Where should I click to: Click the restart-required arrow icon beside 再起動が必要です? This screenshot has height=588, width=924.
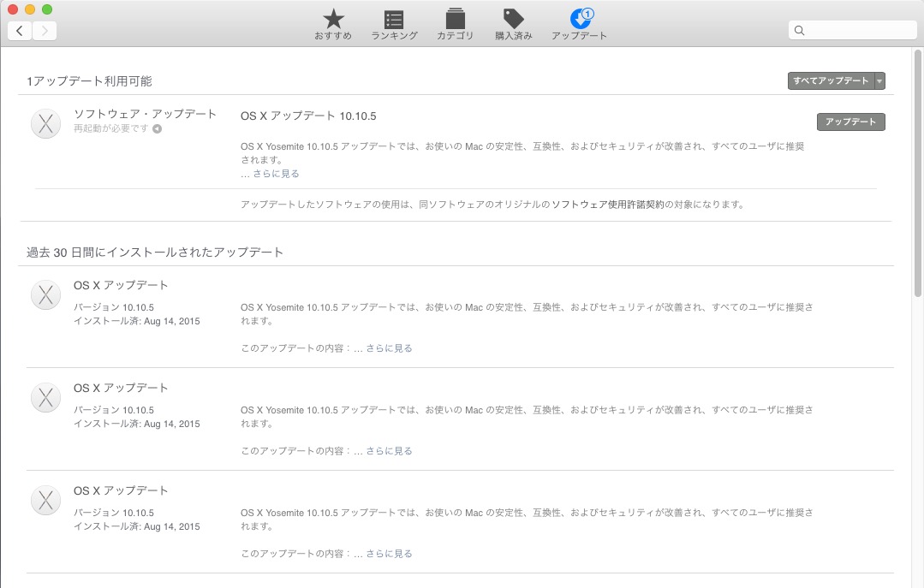click(158, 129)
